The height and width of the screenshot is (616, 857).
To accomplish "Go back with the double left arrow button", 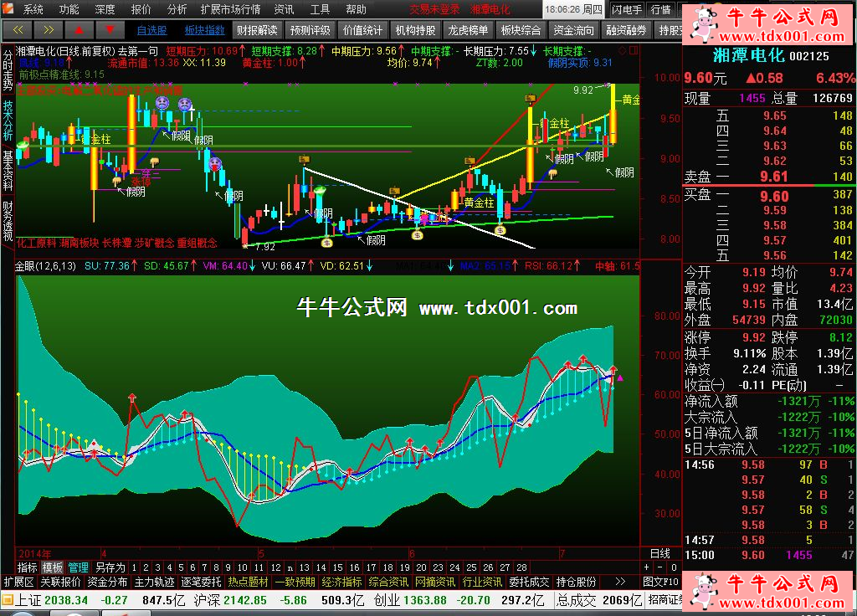I will (x=18, y=29).
